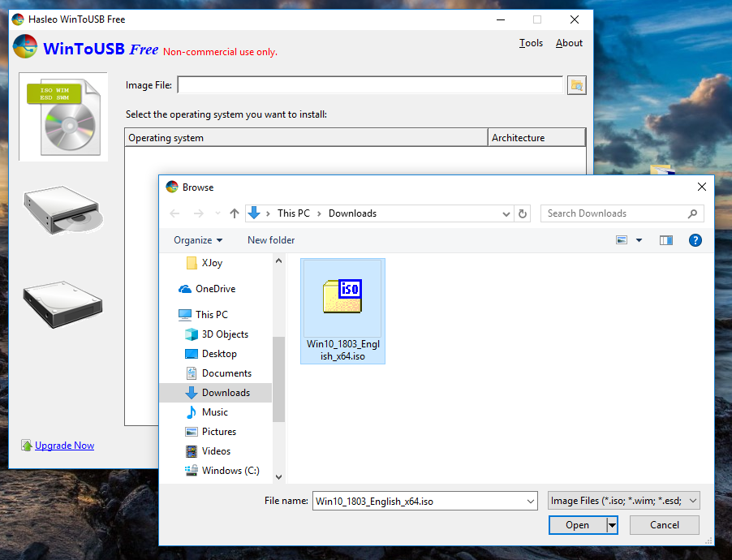
Task: Click the Open button
Action: point(578,525)
